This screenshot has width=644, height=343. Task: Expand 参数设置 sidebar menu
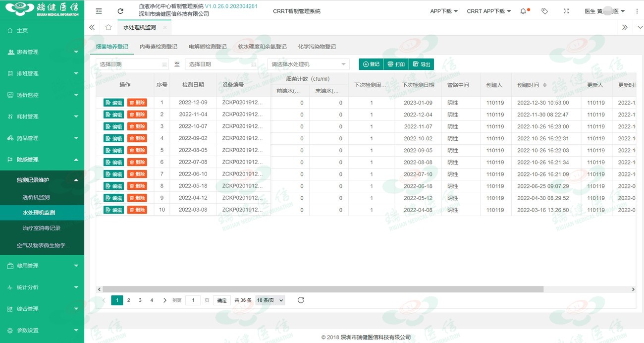pyautogui.click(x=42, y=330)
